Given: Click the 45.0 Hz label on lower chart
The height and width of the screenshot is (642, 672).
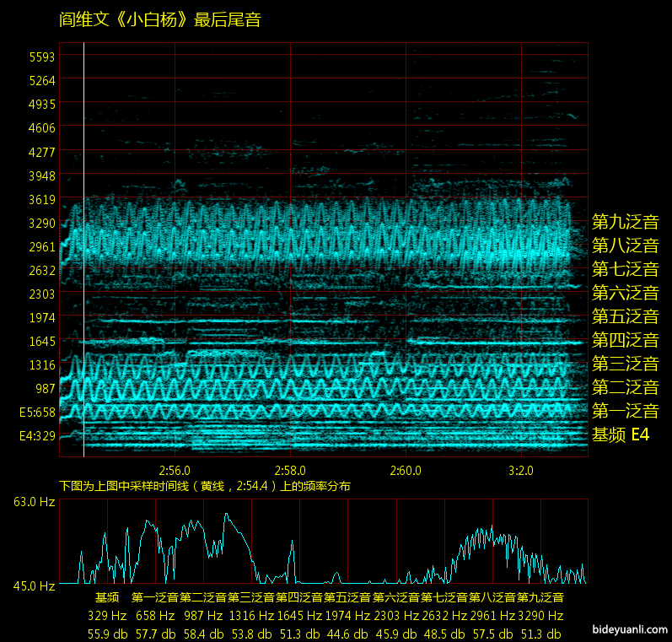Looking at the screenshot, I should [34, 585].
